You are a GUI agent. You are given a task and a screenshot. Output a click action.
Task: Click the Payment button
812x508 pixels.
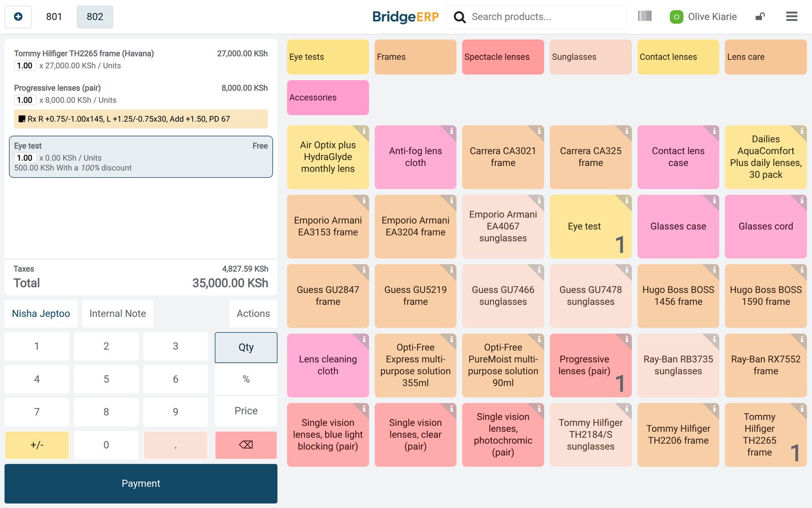point(141,484)
